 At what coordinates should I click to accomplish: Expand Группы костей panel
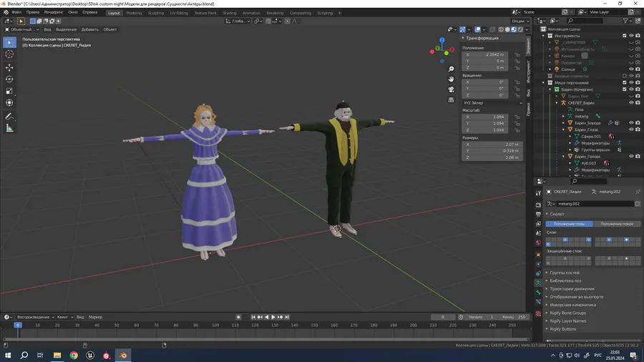(x=565, y=273)
